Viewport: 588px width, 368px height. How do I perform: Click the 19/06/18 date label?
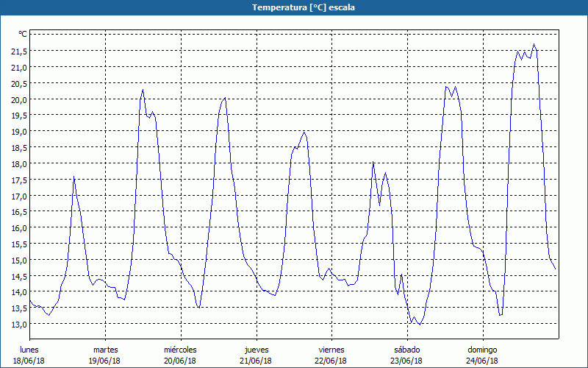click(104, 361)
